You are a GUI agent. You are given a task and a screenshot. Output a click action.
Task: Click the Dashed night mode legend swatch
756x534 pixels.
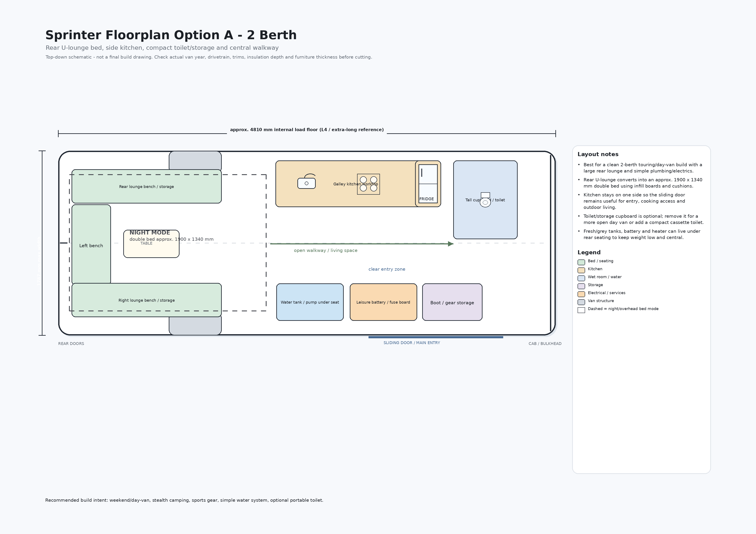581,310
